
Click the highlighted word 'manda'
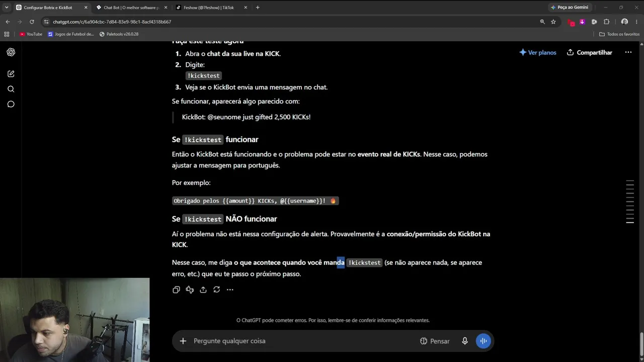tap(334, 262)
